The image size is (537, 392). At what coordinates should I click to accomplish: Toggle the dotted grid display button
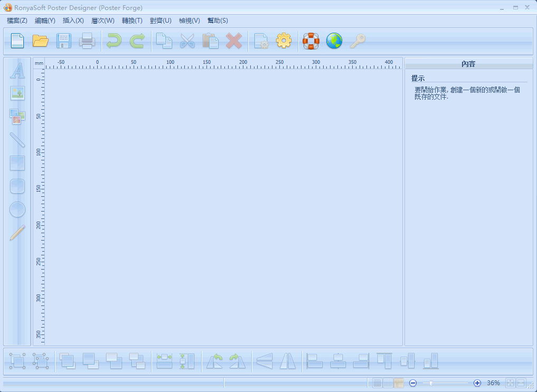pos(388,383)
